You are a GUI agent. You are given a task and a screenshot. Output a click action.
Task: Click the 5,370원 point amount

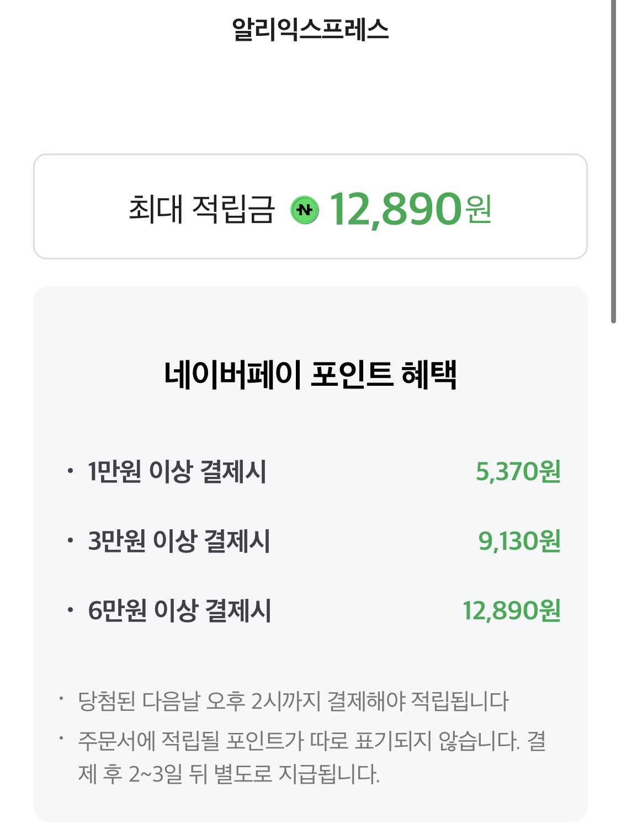coord(518,472)
